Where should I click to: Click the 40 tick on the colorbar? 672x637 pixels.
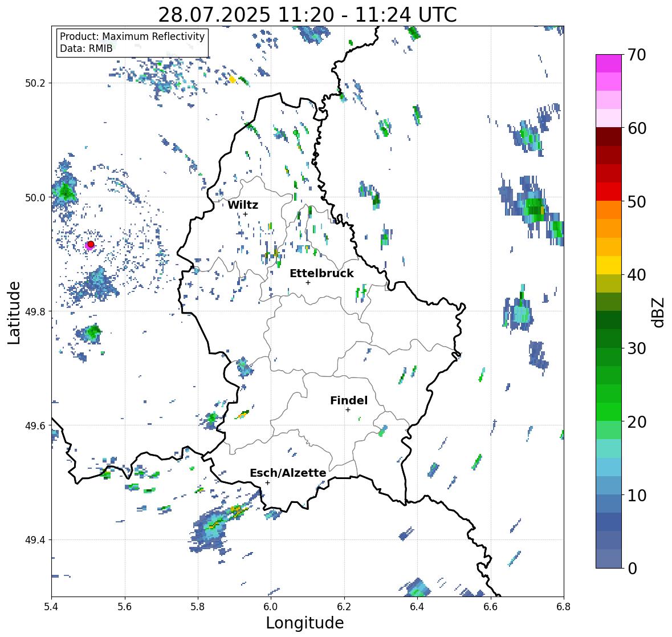click(x=637, y=275)
